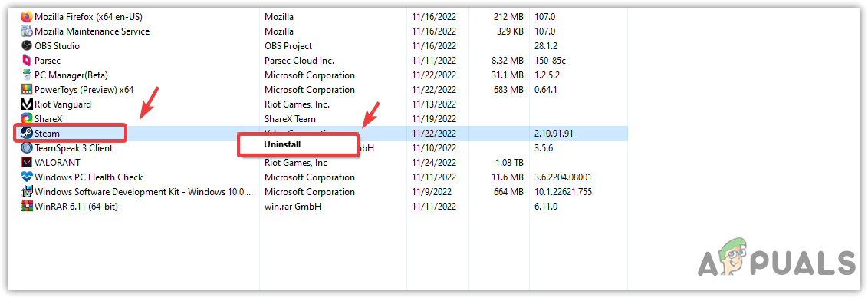Screen dimensions: 868x298
Task: Click the PowerToys (Preview) x64 icon
Action: pos(27,89)
